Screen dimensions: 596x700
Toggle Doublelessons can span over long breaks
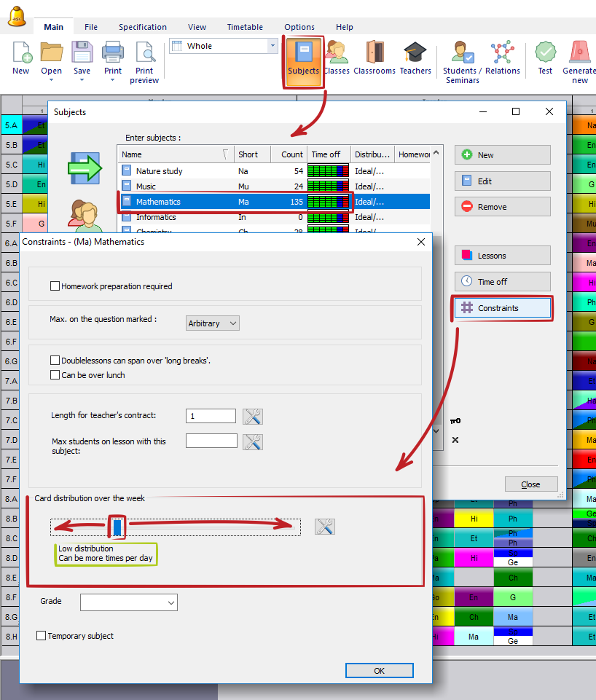tap(55, 361)
